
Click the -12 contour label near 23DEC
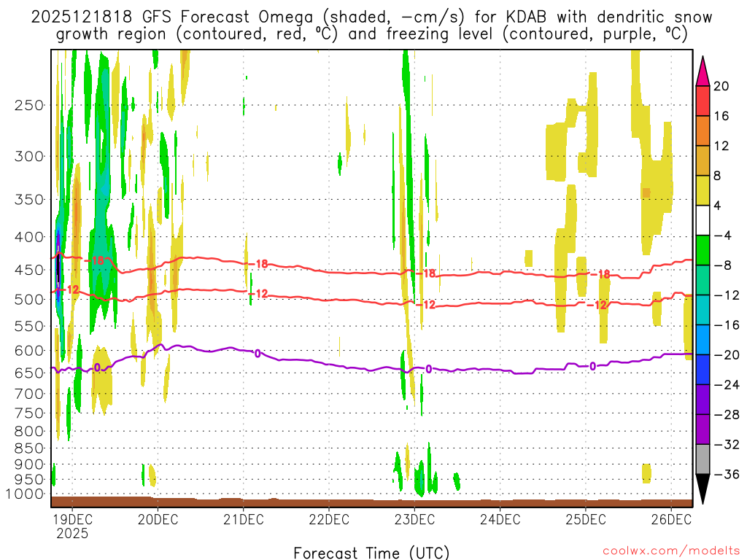click(x=427, y=305)
